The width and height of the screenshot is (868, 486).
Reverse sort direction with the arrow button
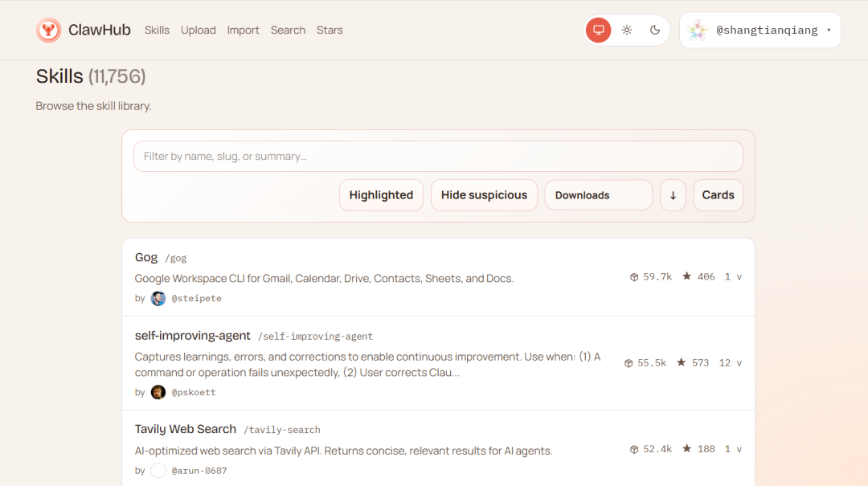pos(674,195)
